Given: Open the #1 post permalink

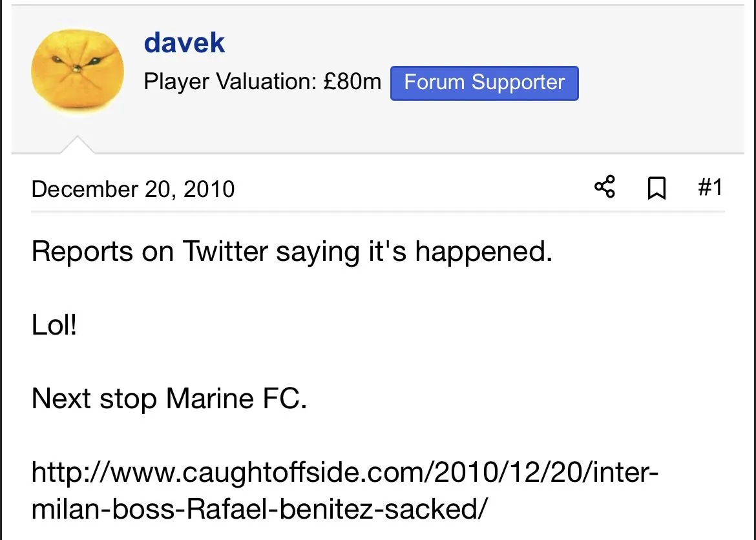Looking at the screenshot, I should (x=709, y=188).
